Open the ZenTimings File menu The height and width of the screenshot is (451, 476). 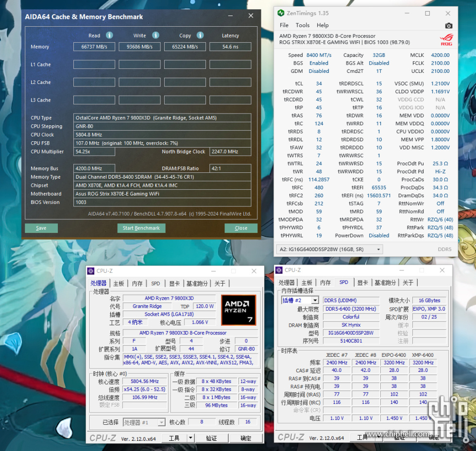(x=284, y=25)
